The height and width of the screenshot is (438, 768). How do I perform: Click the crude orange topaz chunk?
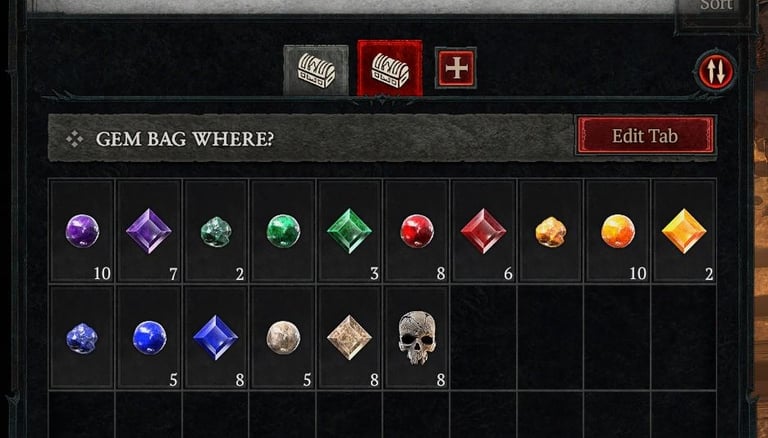coord(551,231)
